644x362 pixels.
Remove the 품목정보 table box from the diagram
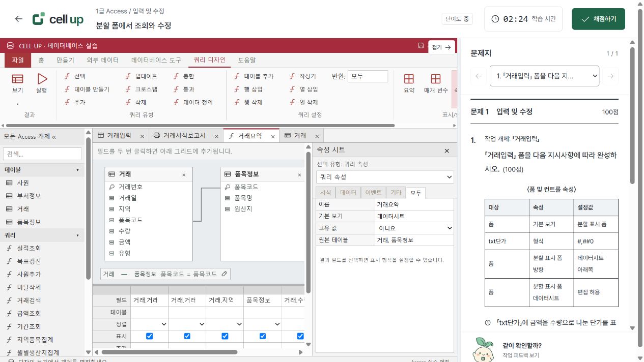coord(299,174)
